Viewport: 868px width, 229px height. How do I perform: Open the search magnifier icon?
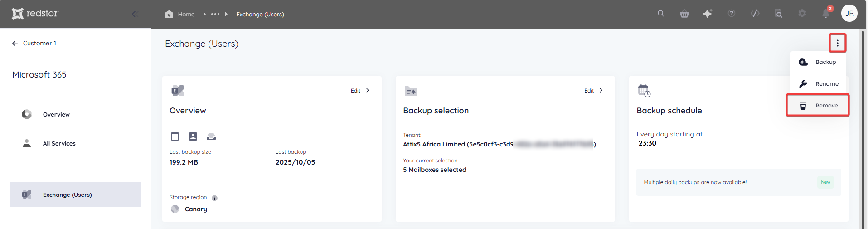point(661,13)
